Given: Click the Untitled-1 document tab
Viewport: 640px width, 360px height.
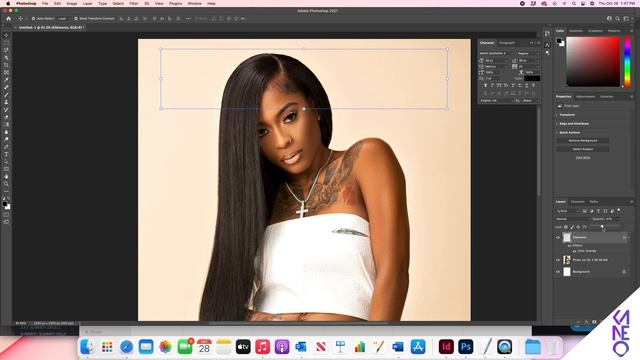Looking at the screenshot, I should 51,28.
